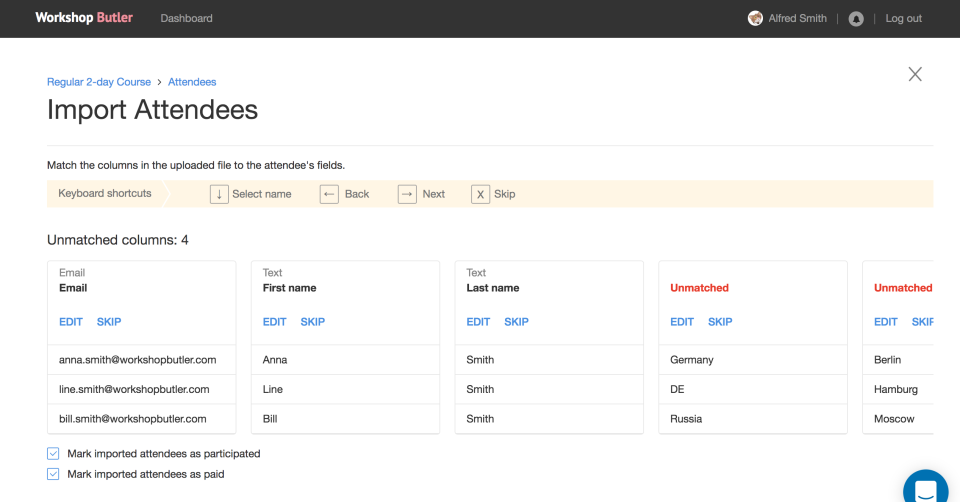Open the Attendees breadcrumb link
960x502 pixels.
click(x=192, y=82)
